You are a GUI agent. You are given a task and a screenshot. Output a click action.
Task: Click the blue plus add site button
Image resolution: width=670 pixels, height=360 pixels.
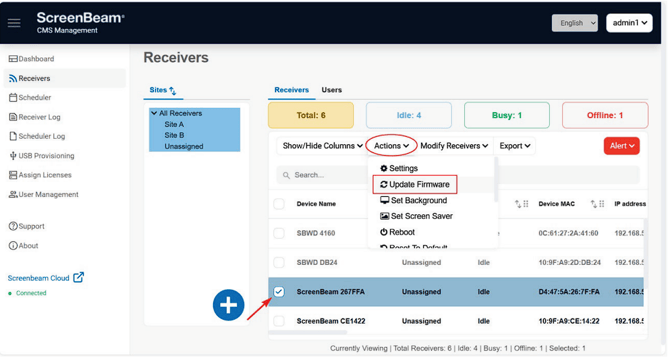pos(228,305)
